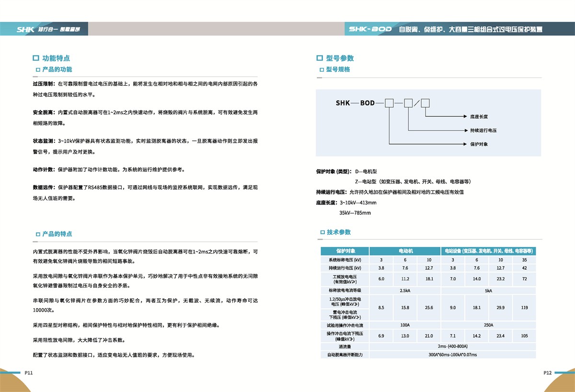The width and height of the screenshot is (575, 392).
Task: Click the paragraph starting "采用放电间隙与氧化锌阀片串联"
Action: click(145, 281)
